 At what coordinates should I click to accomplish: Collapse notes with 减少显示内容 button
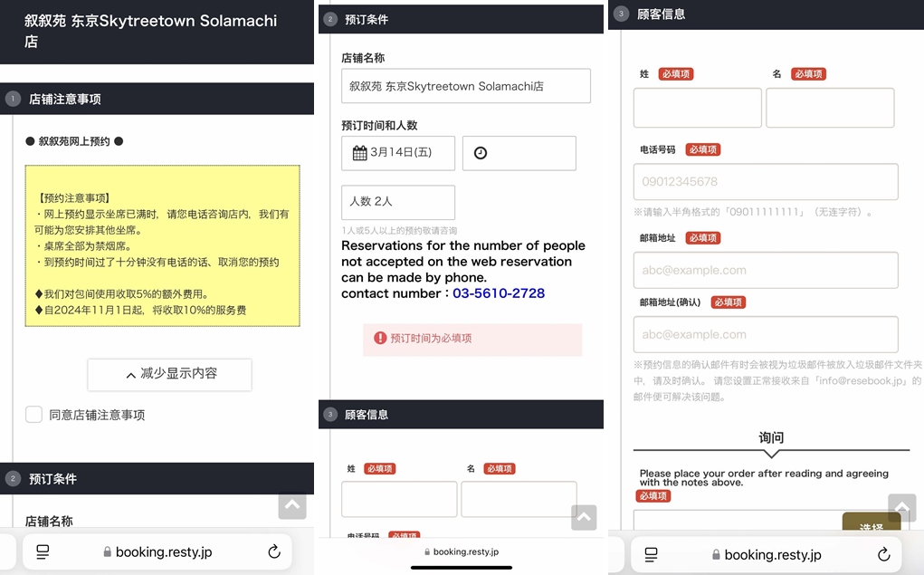pyautogui.click(x=170, y=374)
